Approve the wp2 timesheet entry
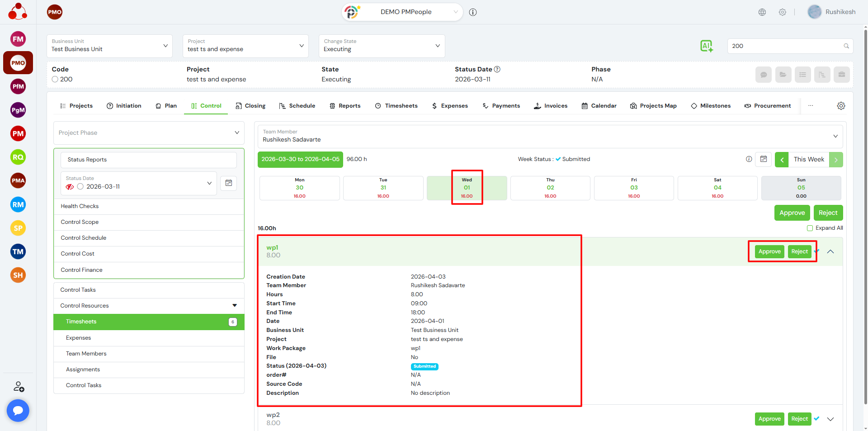 coord(769,419)
